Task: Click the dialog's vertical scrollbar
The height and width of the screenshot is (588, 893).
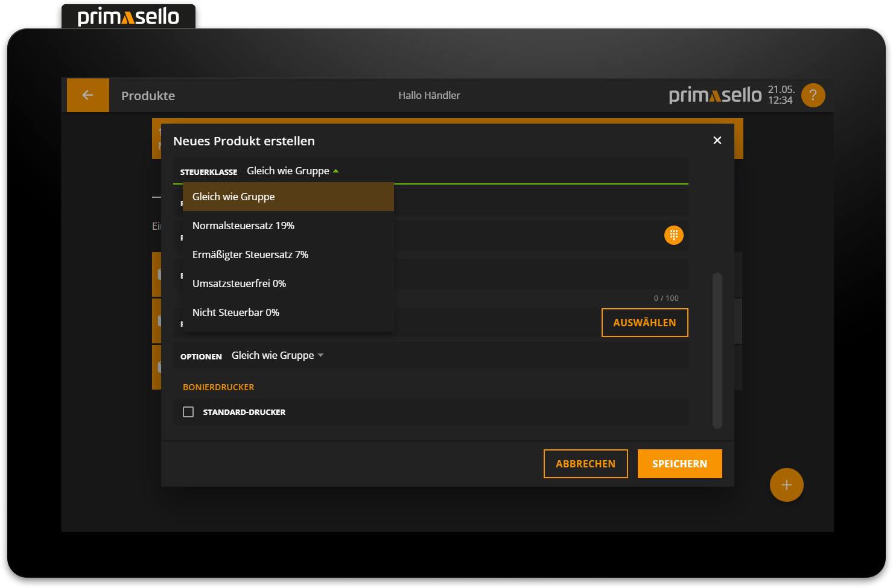Action: [x=717, y=350]
